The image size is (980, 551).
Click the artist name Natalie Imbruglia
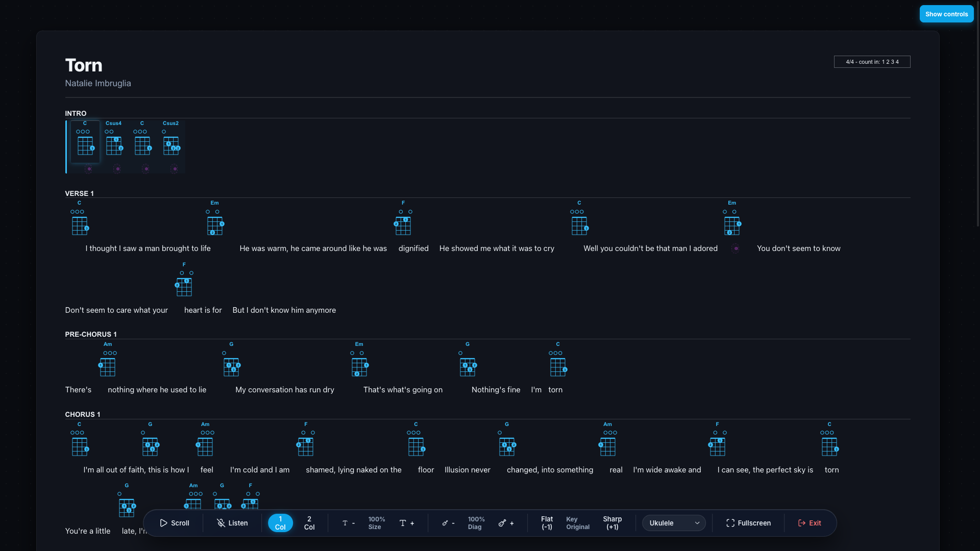98,83
